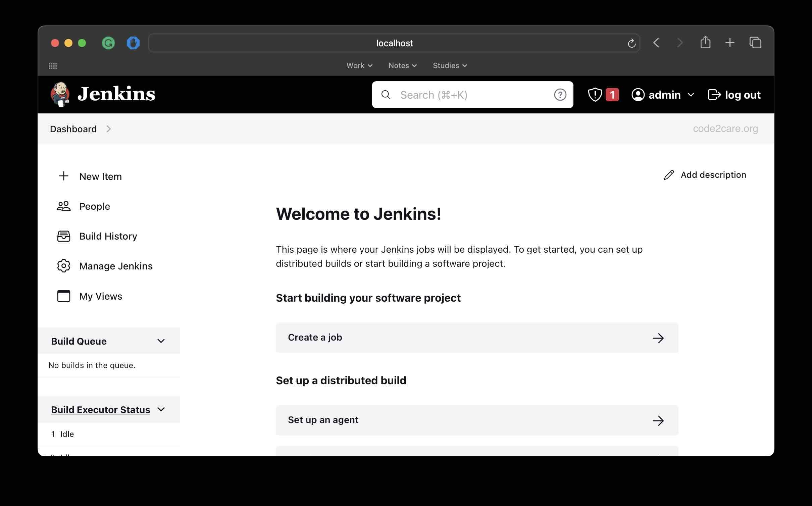The height and width of the screenshot is (506, 812).
Task: Click the admin user avatar icon
Action: (638, 95)
